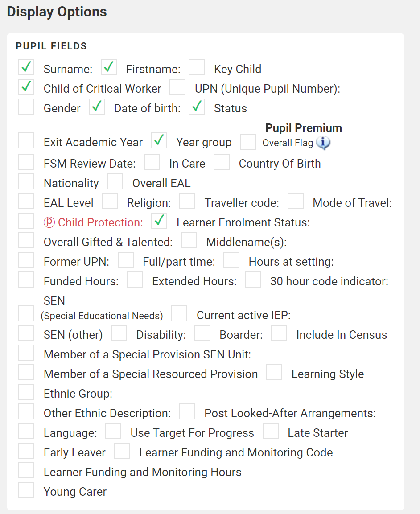
Task: Enable the Current active IEP field
Action: coord(179,313)
